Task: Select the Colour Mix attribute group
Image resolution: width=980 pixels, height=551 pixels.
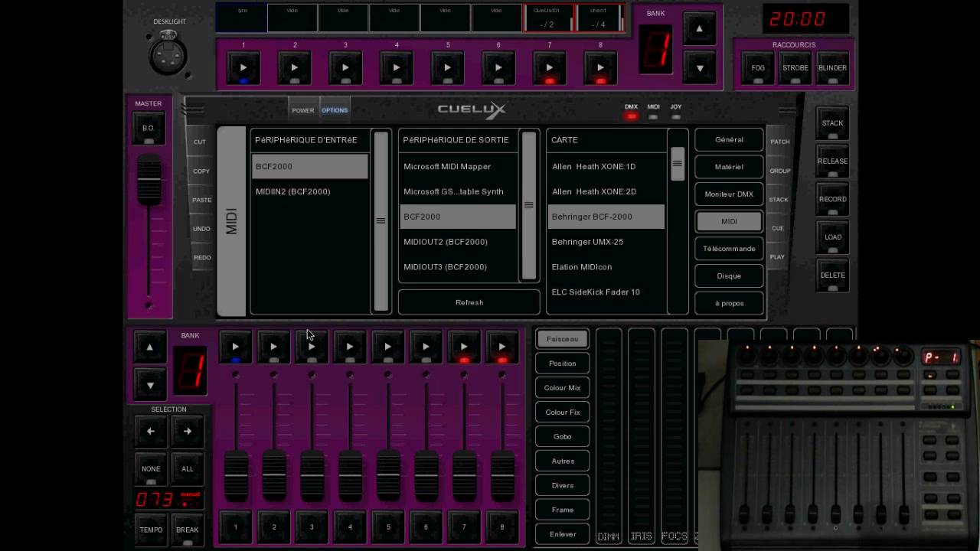Action: [x=563, y=388]
